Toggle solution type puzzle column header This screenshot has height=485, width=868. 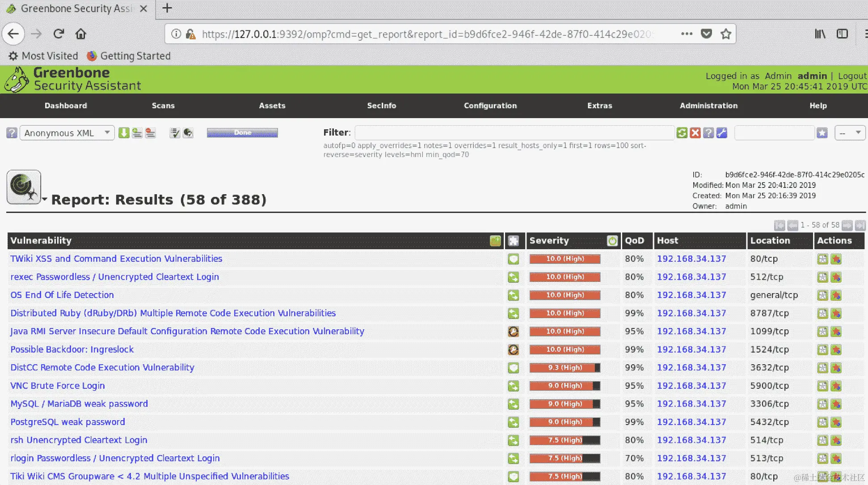(514, 241)
